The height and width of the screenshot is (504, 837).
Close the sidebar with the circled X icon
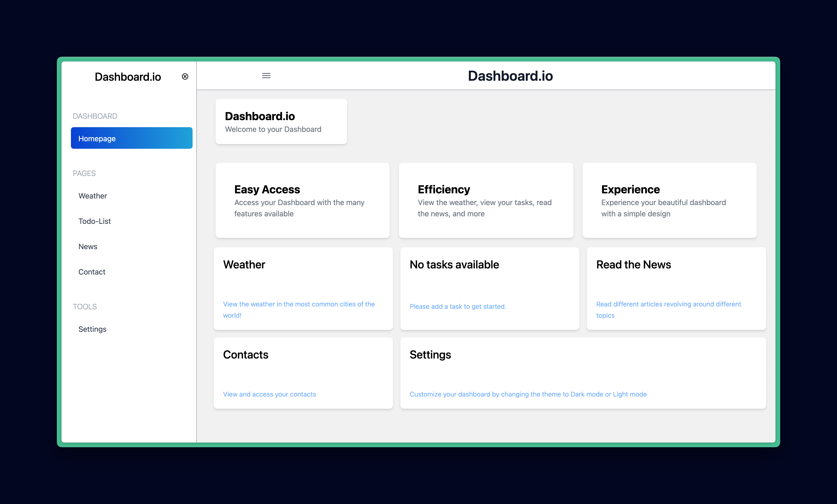pyautogui.click(x=185, y=76)
